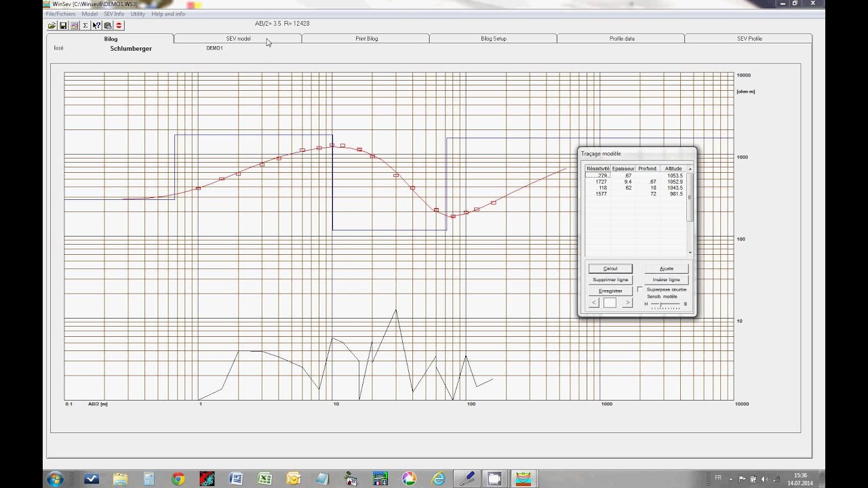Switch to the Bilog Setup tab
The width and height of the screenshot is (868, 488).
tap(494, 39)
